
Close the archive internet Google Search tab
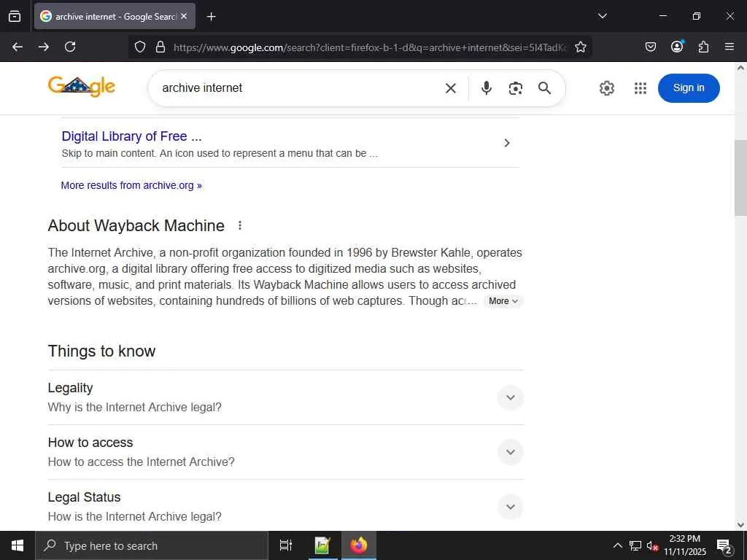click(x=184, y=16)
